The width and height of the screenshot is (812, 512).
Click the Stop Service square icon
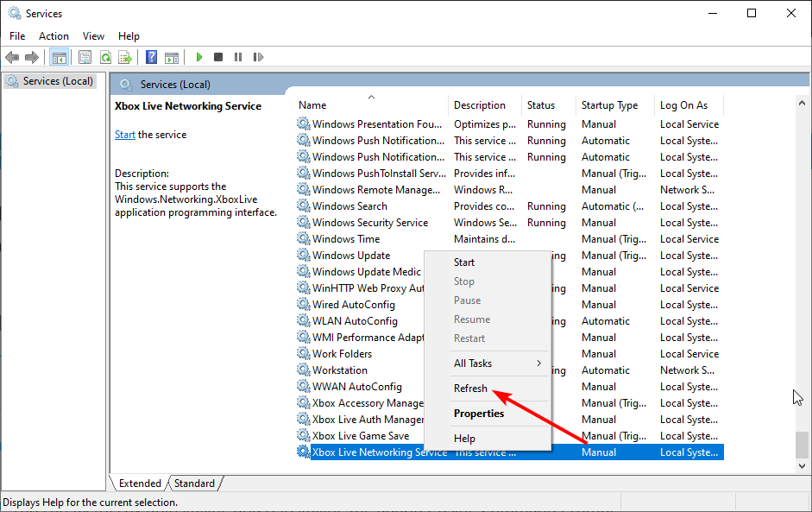[218, 57]
